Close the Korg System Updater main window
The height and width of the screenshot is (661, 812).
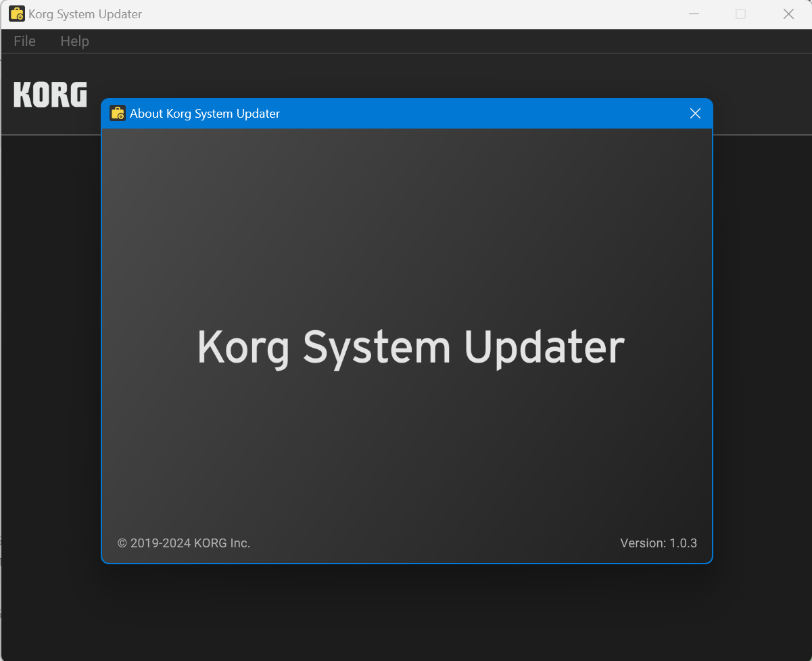tap(788, 14)
